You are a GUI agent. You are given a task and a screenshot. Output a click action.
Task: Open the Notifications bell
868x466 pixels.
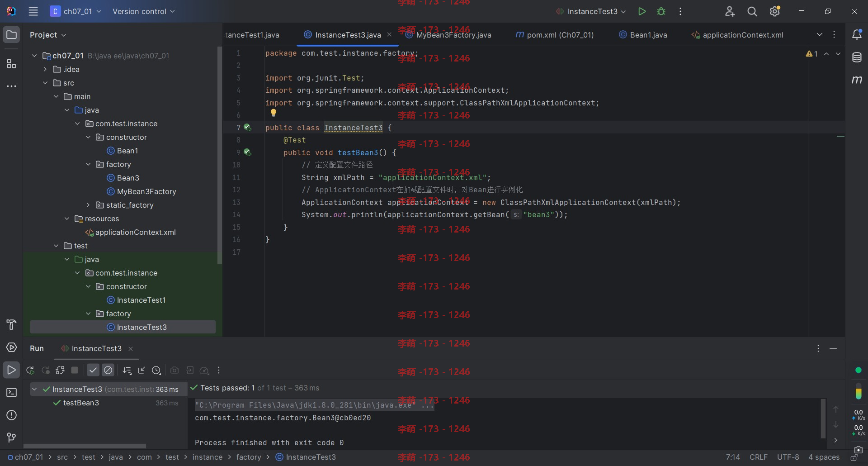click(857, 34)
